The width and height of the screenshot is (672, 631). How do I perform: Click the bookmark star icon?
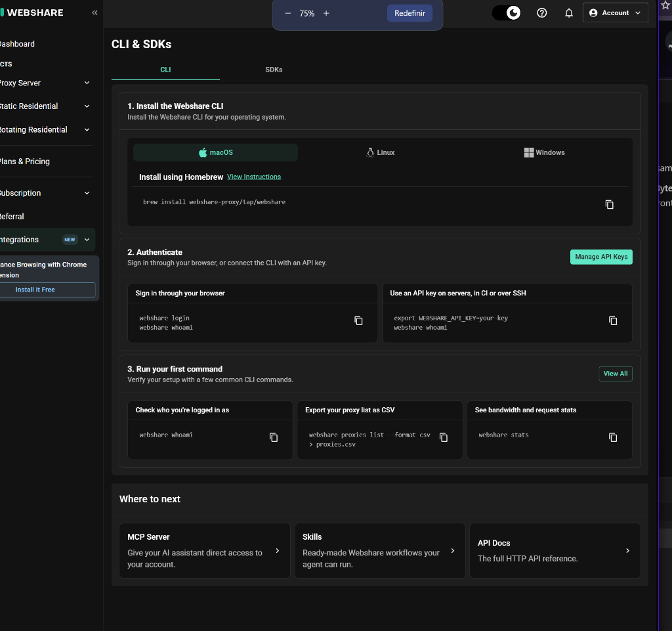[665, 5]
